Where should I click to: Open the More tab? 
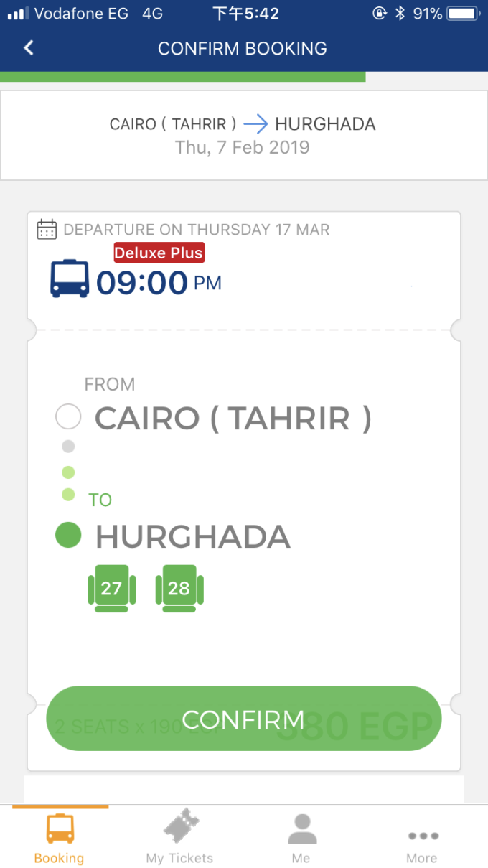(421, 838)
